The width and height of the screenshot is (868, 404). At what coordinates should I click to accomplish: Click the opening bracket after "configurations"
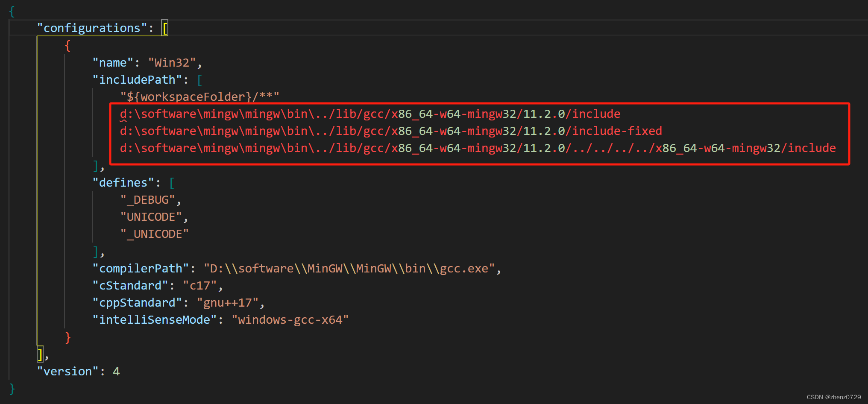(x=165, y=28)
